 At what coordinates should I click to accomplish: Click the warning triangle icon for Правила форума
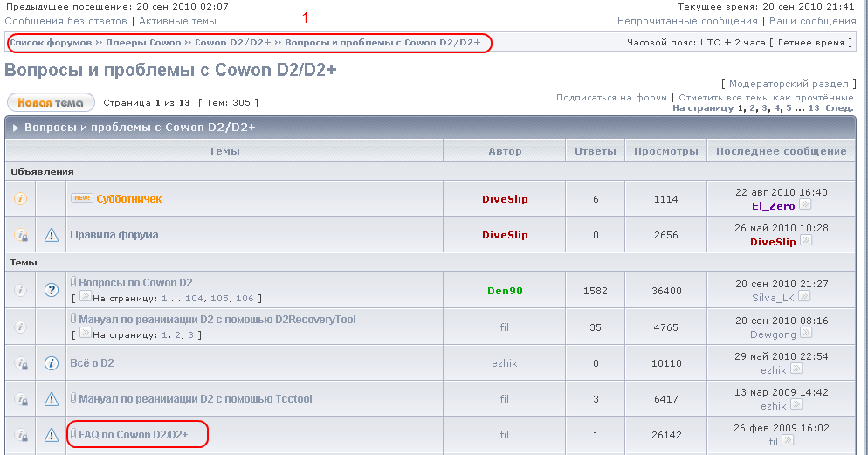[51, 235]
